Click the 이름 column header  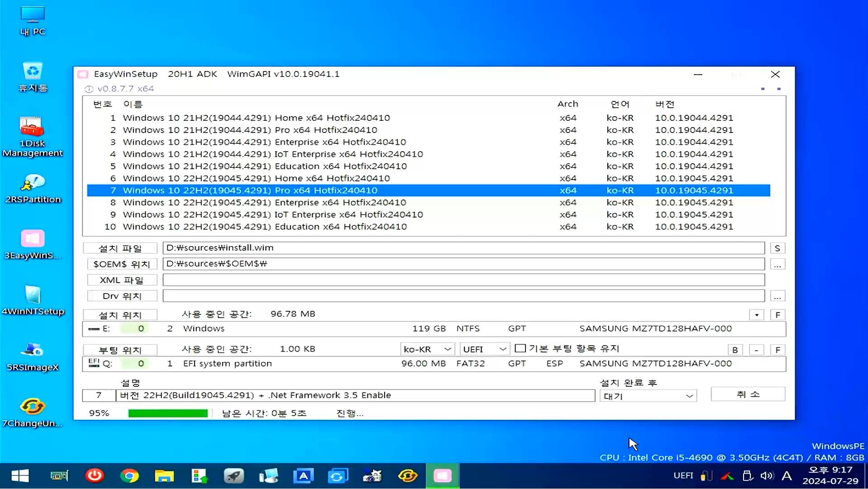(x=133, y=104)
